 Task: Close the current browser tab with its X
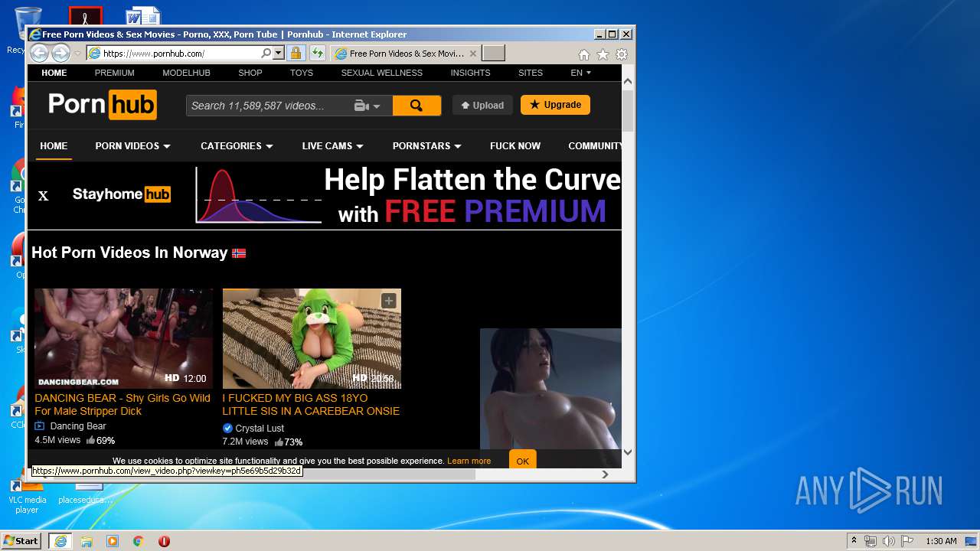click(473, 54)
